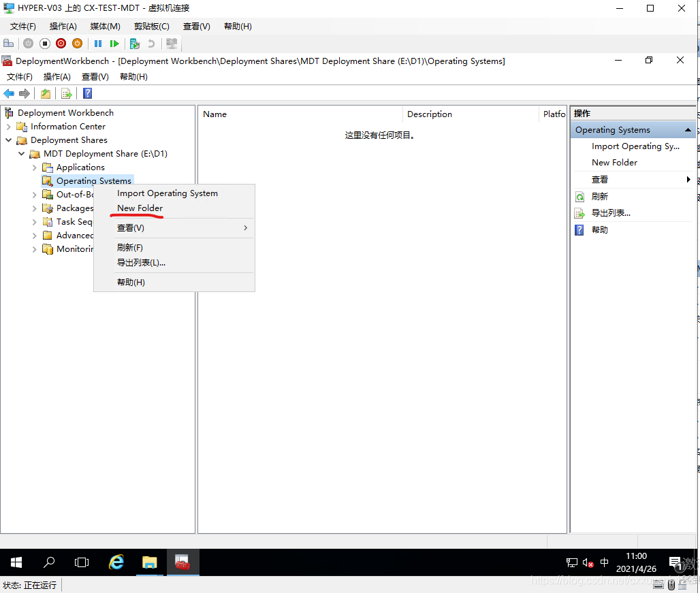The width and height of the screenshot is (700, 593).
Task: Click 帮助 in Actions pane
Action: [599, 230]
